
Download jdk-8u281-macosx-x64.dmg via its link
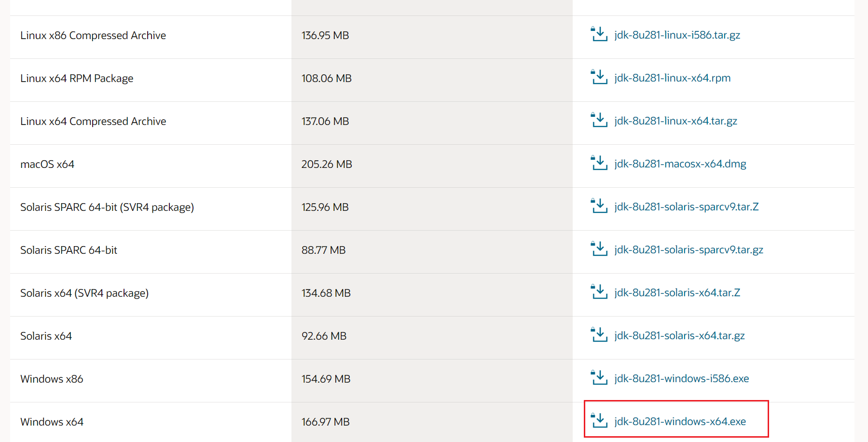coord(680,164)
